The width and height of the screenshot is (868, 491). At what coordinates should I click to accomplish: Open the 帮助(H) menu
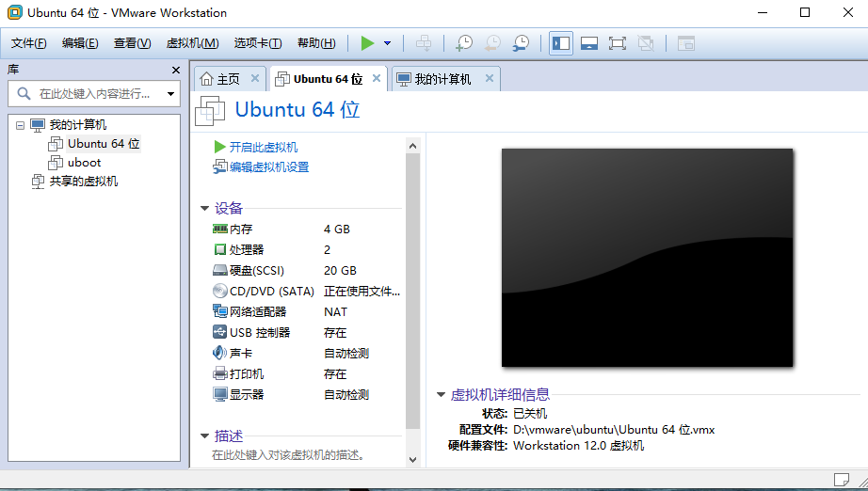point(316,43)
